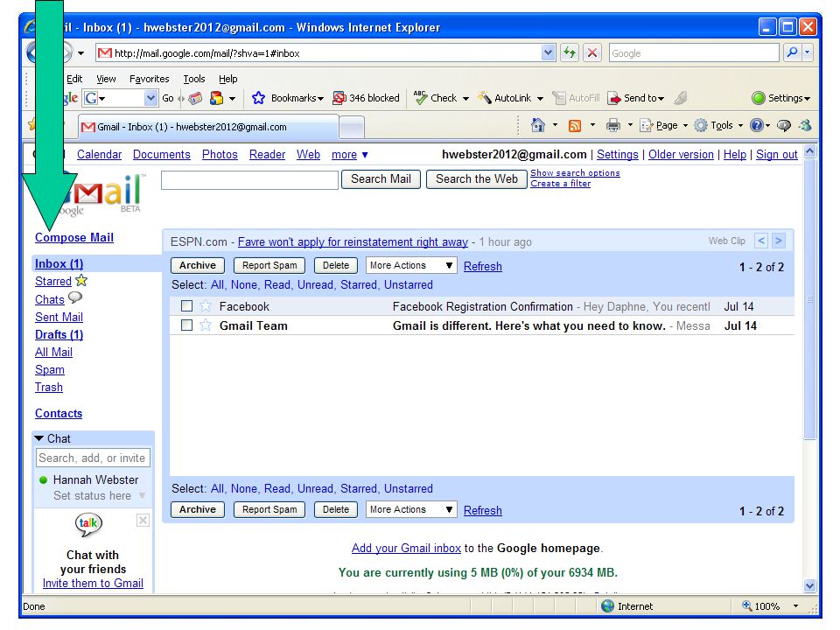Click the chat Search, add, or invite field
The width and height of the screenshot is (840, 630).
[94, 458]
